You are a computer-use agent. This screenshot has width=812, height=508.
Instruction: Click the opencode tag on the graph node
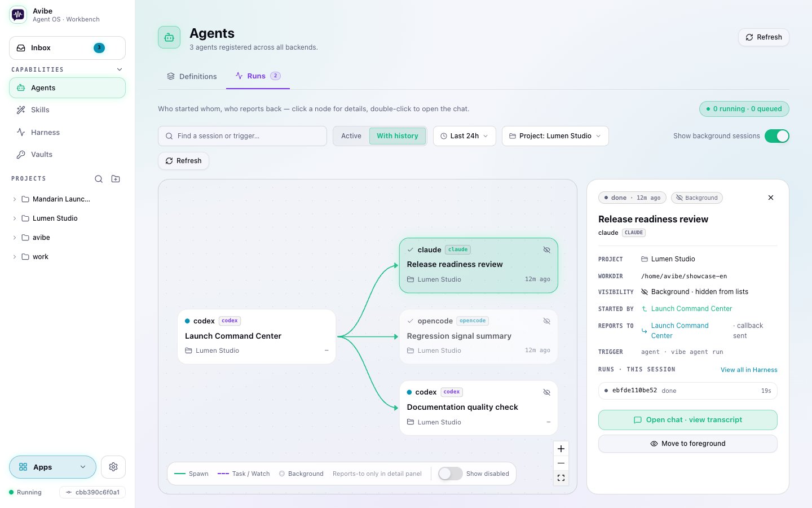click(473, 321)
